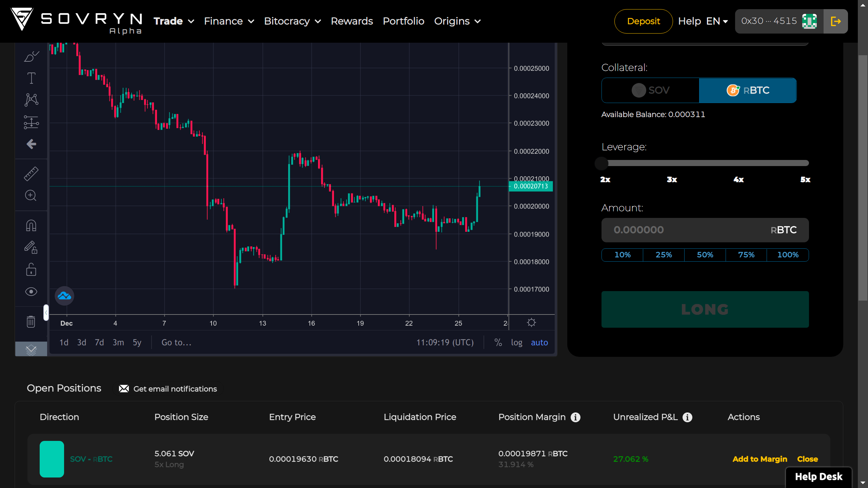This screenshot has height=488, width=868.
Task: Set amount to 75% of balance
Action: pos(746,255)
